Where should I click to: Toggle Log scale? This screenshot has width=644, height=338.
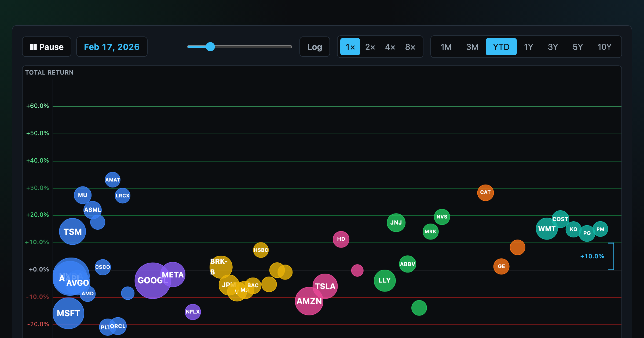click(x=314, y=47)
